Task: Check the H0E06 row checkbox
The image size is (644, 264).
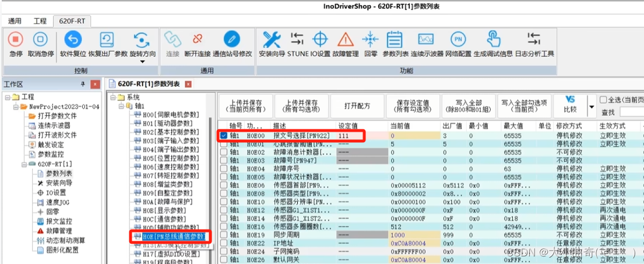Action: pyautogui.click(x=223, y=185)
